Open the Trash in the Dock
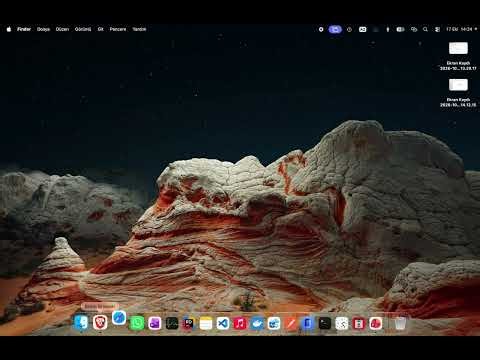Image resolution: width=480 pixels, height=360 pixels. tap(400, 323)
